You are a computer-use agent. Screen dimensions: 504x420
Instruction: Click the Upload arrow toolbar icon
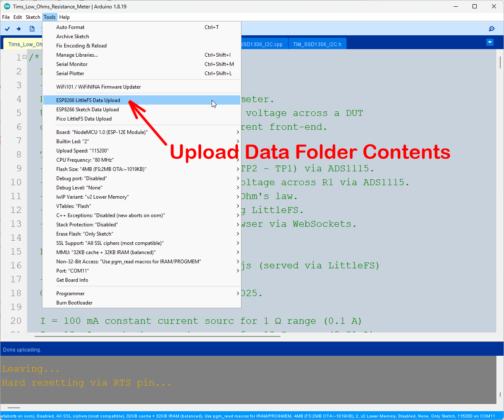click(19, 29)
